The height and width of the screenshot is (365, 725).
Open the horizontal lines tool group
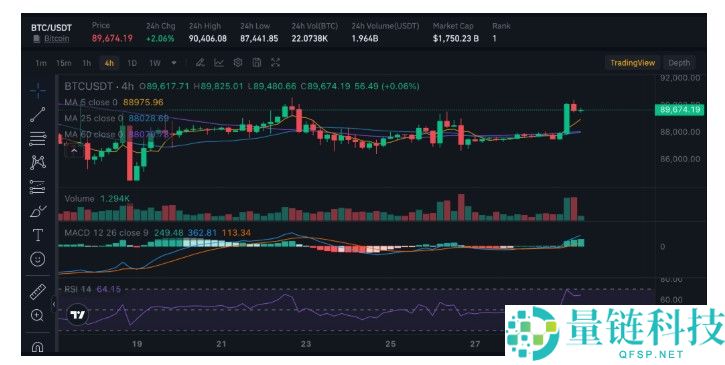pyautogui.click(x=38, y=138)
